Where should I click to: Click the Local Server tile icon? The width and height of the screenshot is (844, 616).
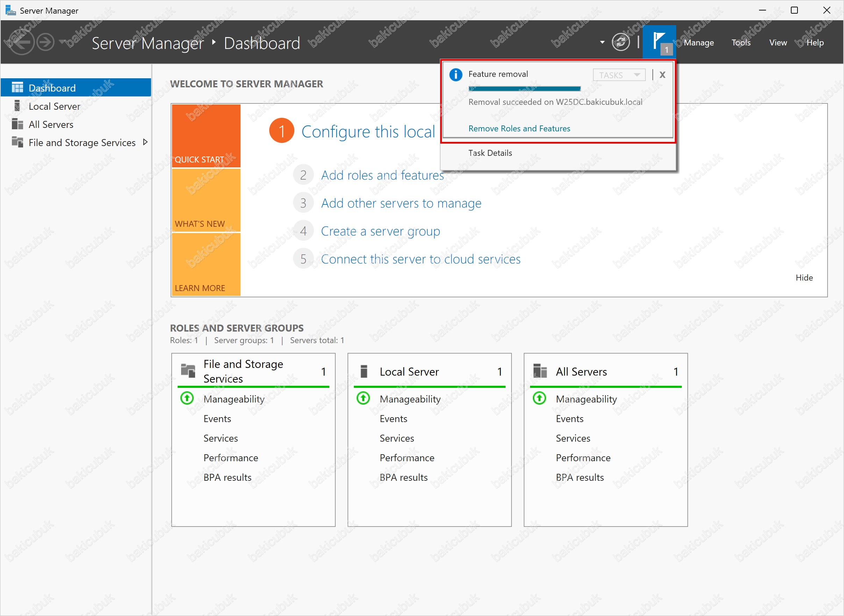[x=364, y=371]
